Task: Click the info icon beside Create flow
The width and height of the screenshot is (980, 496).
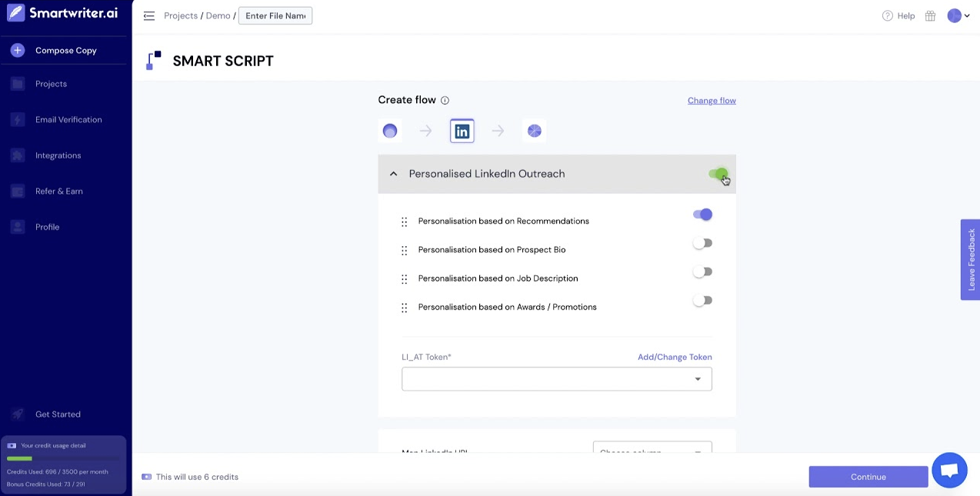Action: click(x=445, y=101)
